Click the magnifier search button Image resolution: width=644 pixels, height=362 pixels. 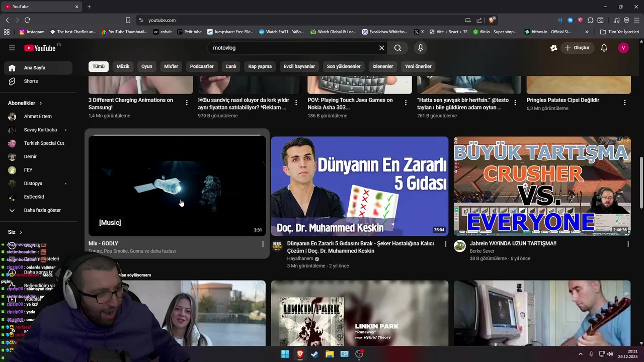point(398,48)
